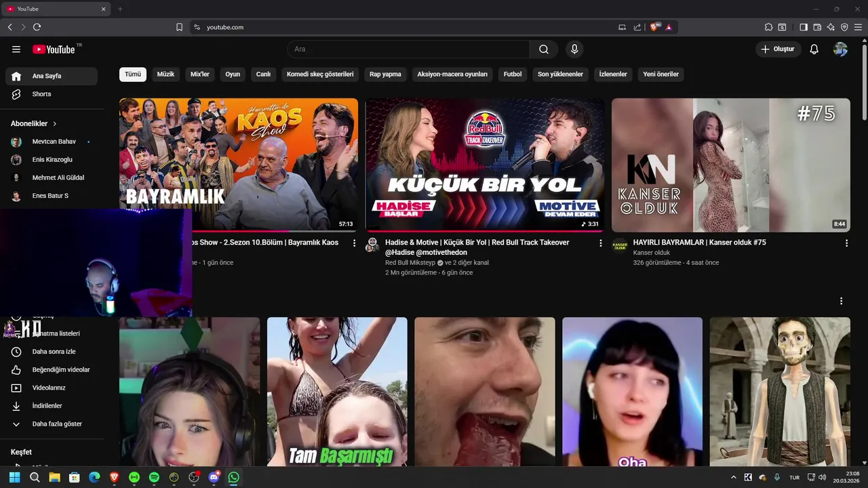The image size is (868, 488).
Task: Reload the page in browser
Action: 37,27
